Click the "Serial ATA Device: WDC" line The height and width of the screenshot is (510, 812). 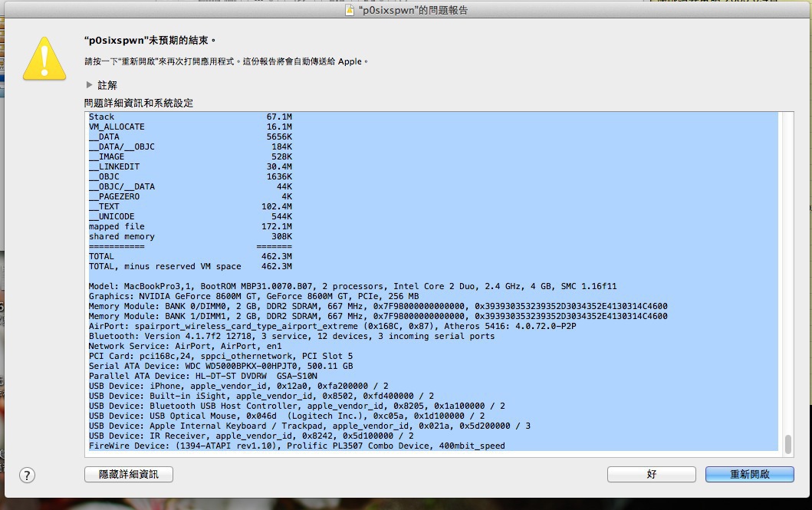[x=221, y=366]
